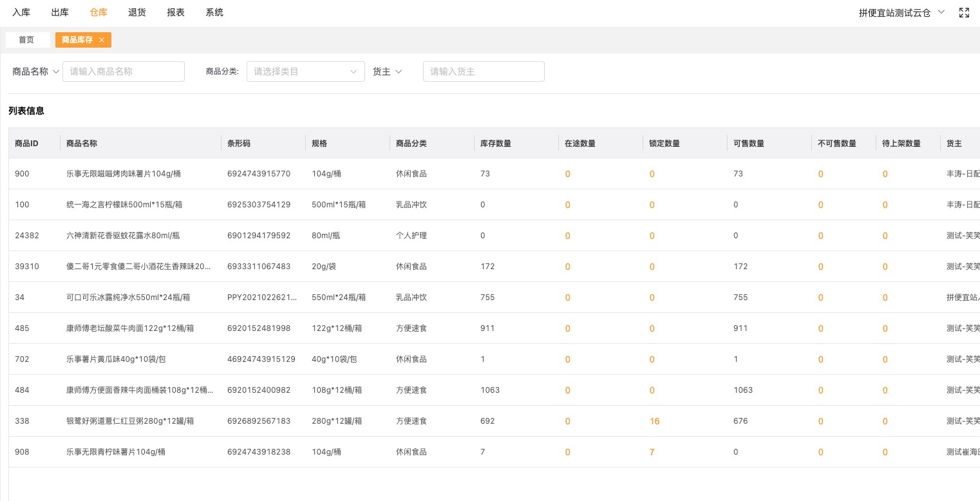Click in-transit quantity 0 for product 900
This screenshot has width=980, height=501.
point(568,174)
